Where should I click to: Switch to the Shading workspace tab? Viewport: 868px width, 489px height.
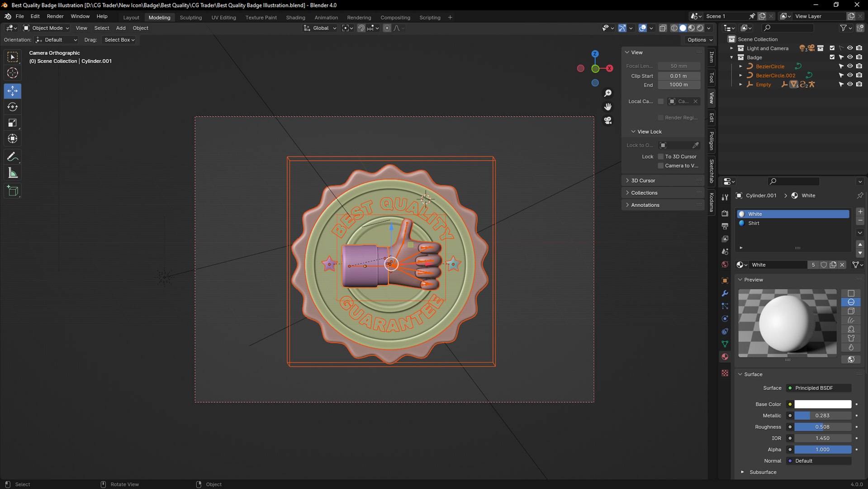tap(295, 18)
